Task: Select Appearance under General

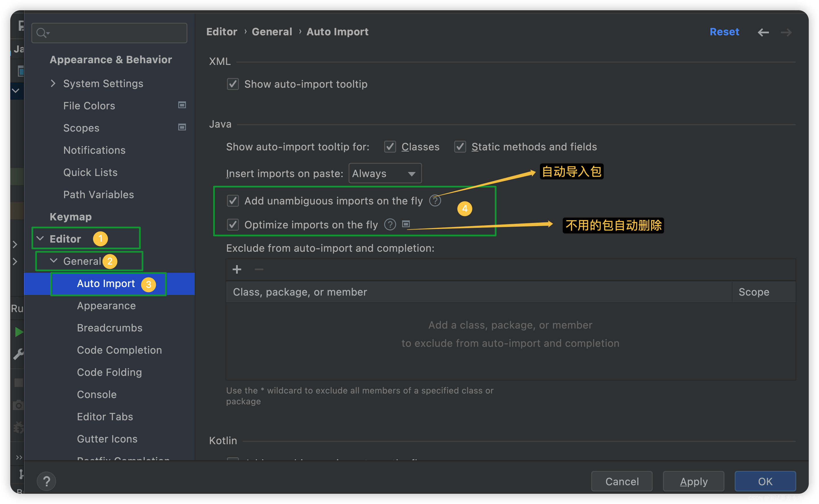Action: pos(106,306)
